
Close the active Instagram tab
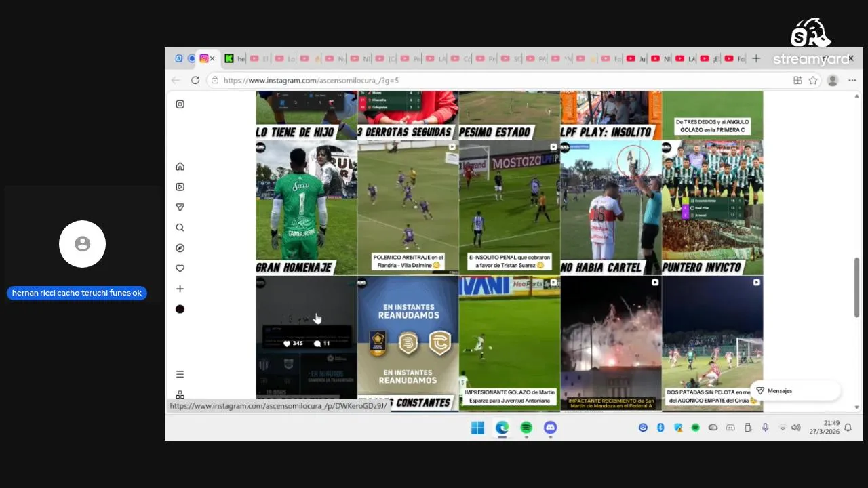coord(212,59)
